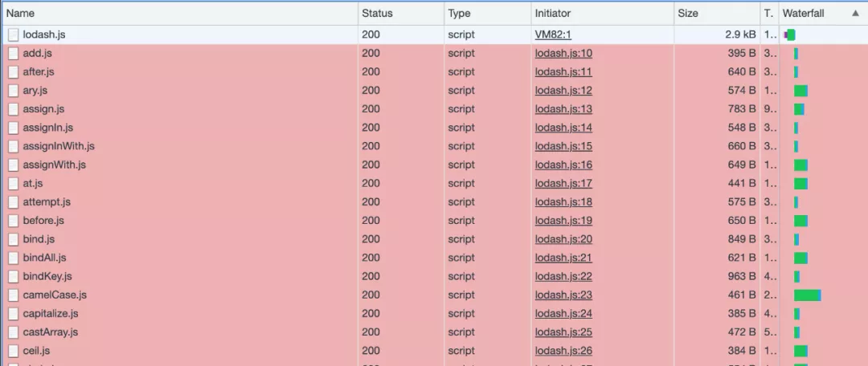Click waterfall bar for ary.js
This screenshot has height=366, width=868.
[800, 91]
